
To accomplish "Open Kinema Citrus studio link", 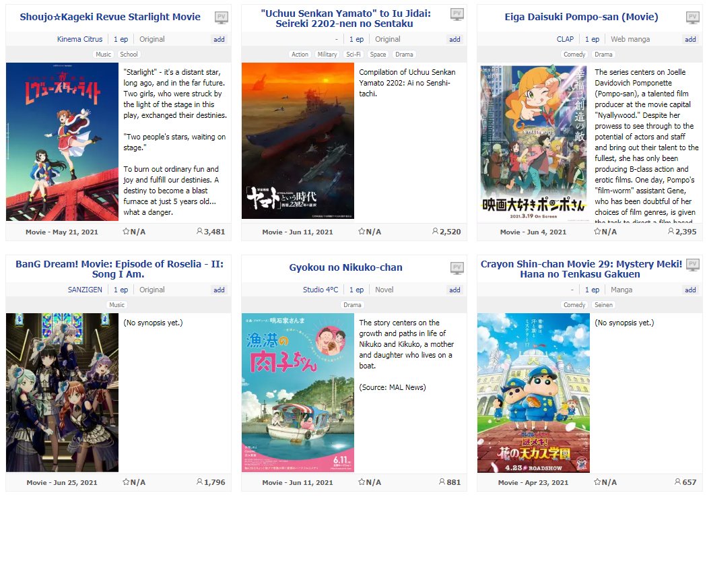I will click(80, 39).
